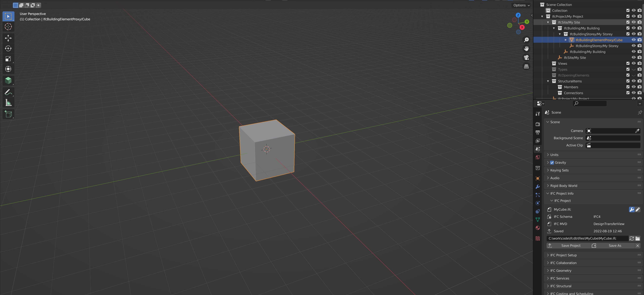Select the Add Cube tool
The image size is (644, 295).
8,114
